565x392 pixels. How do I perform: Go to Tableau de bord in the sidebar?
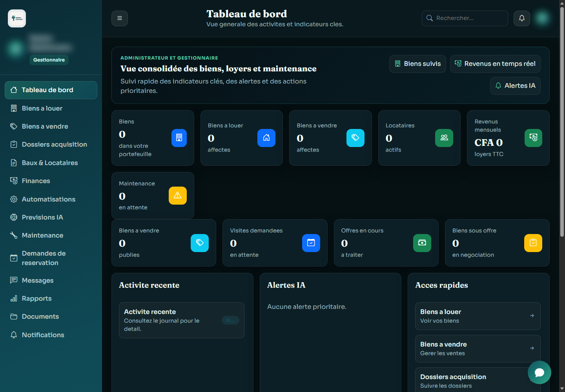(x=51, y=90)
